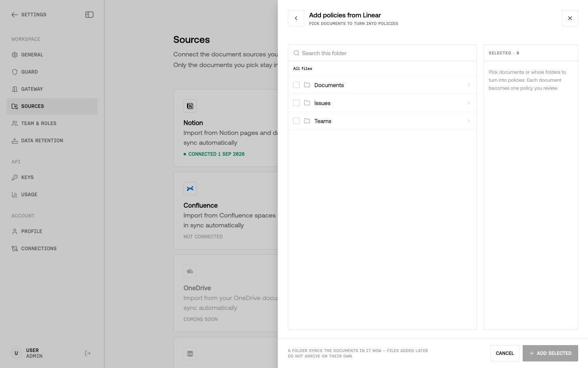The width and height of the screenshot is (588, 368).
Task: Click the Documents folder name
Action: coord(329,85)
